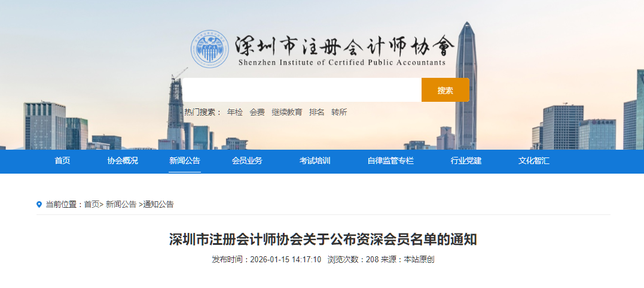Open the 协会概况 navigation menu item

click(x=123, y=160)
